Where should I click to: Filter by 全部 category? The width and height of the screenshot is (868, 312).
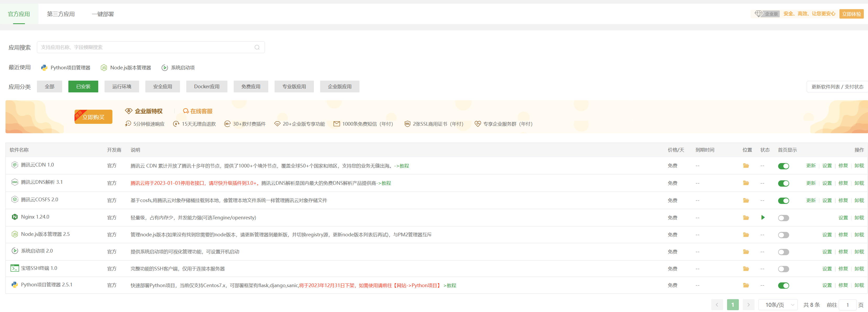(x=50, y=86)
